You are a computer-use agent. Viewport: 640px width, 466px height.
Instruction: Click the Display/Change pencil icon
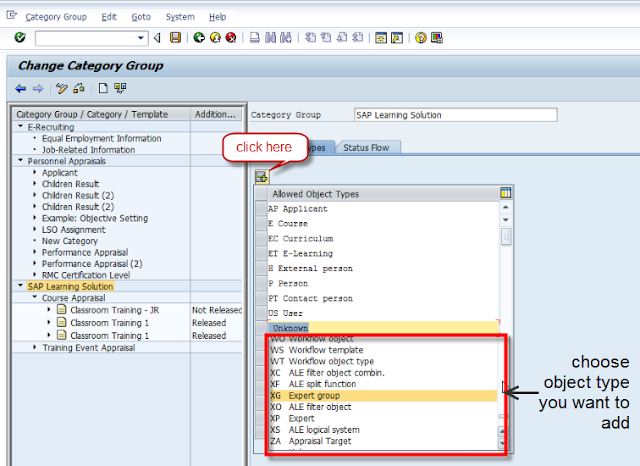pos(62,88)
